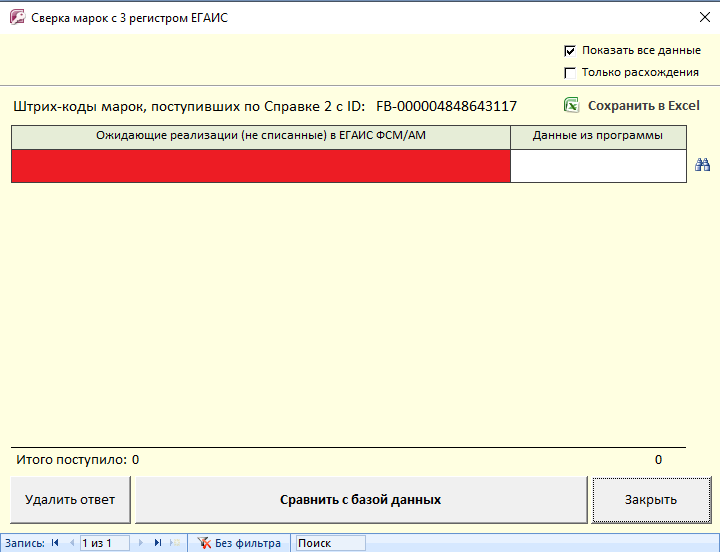This screenshot has width=720, height=552.
Task: Click 'Сохранить в Excel' link text
Action: point(643,105)
